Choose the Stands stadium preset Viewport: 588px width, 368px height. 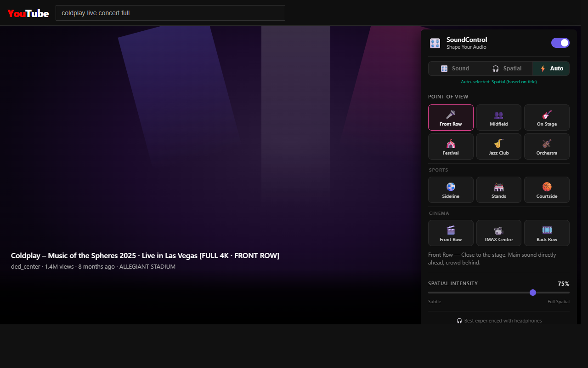pos(499,190)
